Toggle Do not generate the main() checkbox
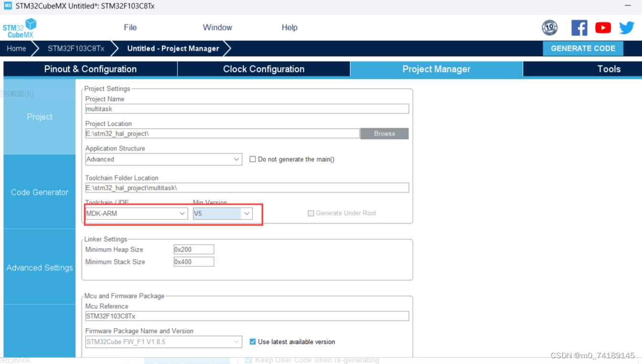The image size is (642, 364). (x=253, y=159)
